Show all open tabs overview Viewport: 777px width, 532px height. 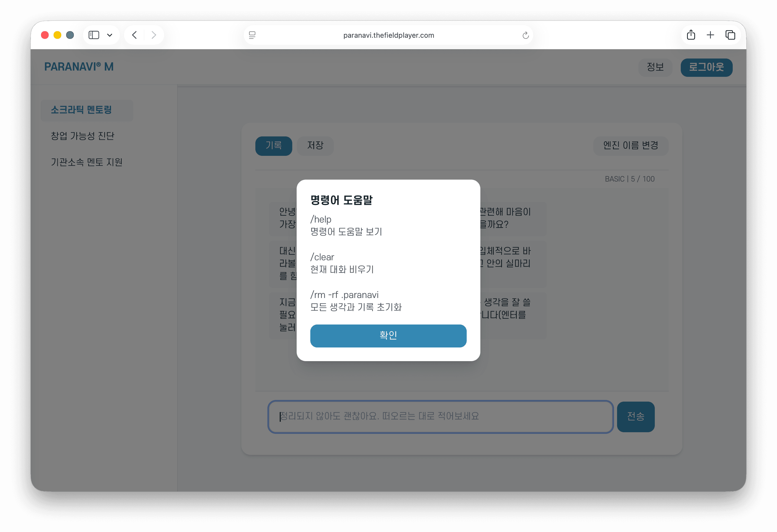[x=730, y=35]
